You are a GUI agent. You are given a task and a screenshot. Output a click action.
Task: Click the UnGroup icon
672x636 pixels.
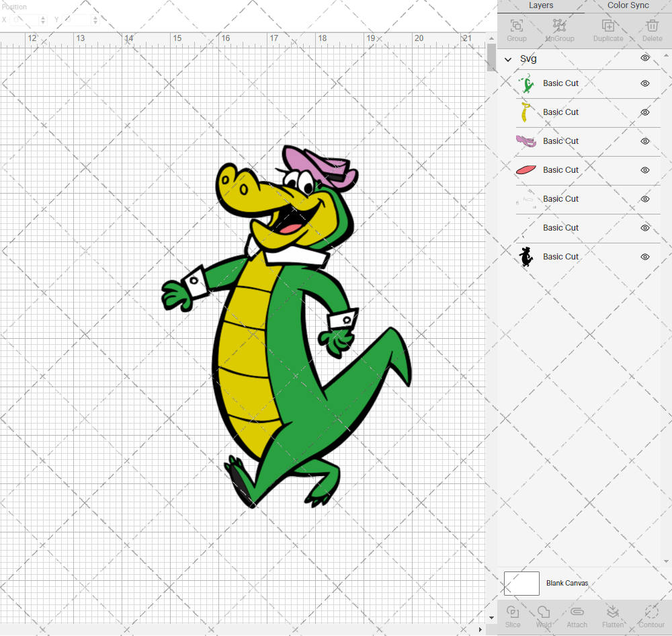click(559, 26)
